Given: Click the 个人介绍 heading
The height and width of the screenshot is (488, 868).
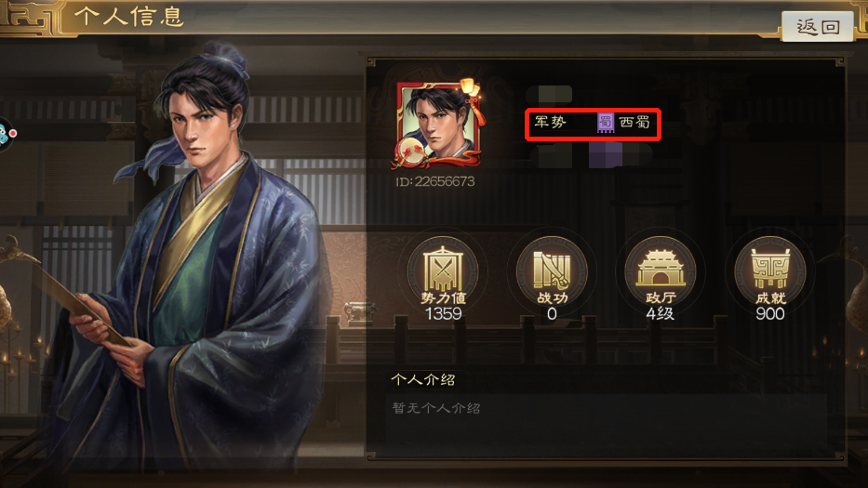Looking at the screenshot, I should coord(423,379).
